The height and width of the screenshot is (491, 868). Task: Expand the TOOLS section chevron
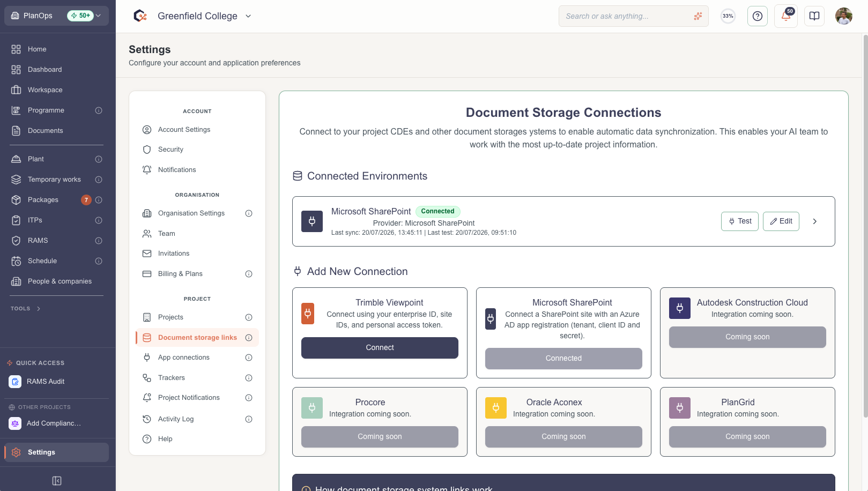pyautogui.click(x=39, y=309)
